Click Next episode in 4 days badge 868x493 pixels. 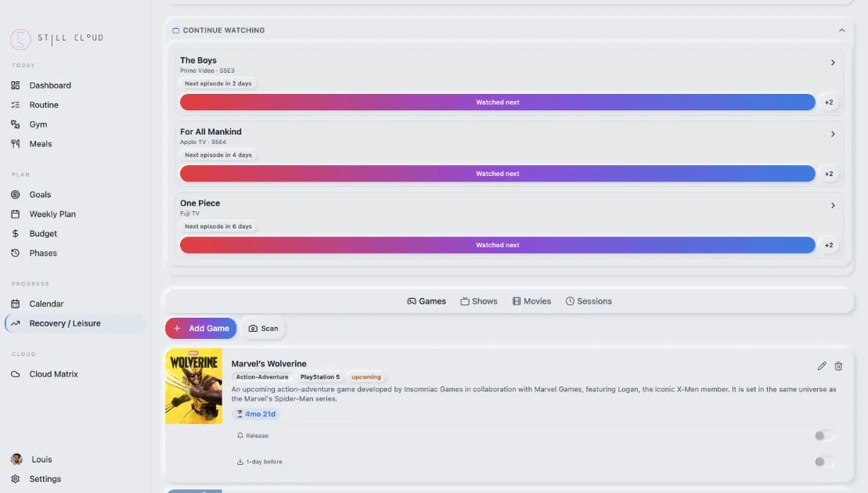coord(218,155)
